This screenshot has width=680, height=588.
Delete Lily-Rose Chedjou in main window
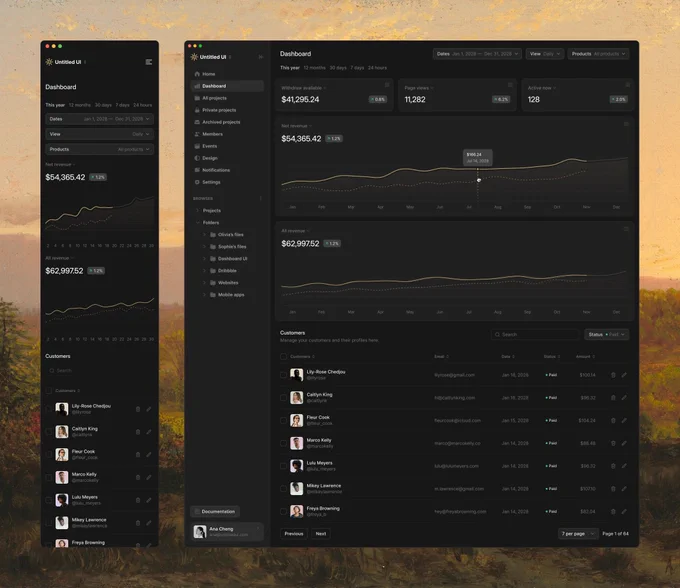pos(613,375)
